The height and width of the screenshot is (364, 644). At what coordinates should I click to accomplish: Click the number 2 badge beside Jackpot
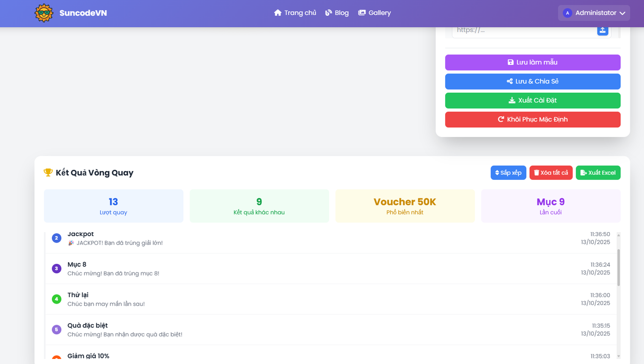tap(57, 238)
